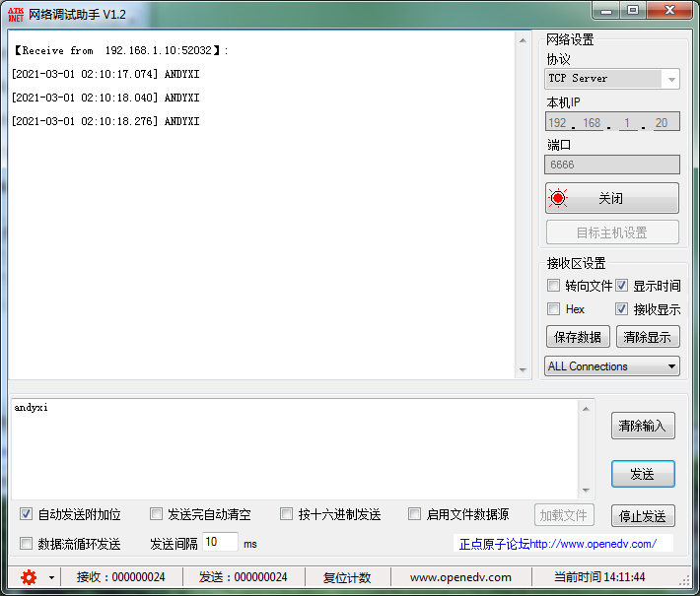Screen dimensions: 700x596
Task: Maximize the 网络调试助手 window
Action: [633, 10]
